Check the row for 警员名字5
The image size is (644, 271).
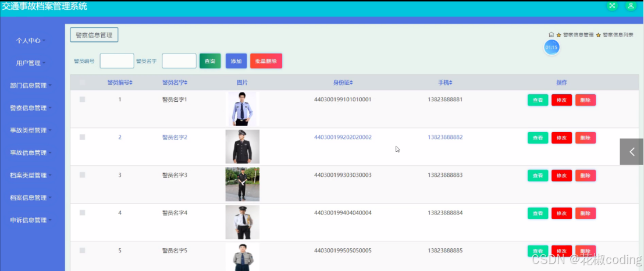click(x=82, y=251)
